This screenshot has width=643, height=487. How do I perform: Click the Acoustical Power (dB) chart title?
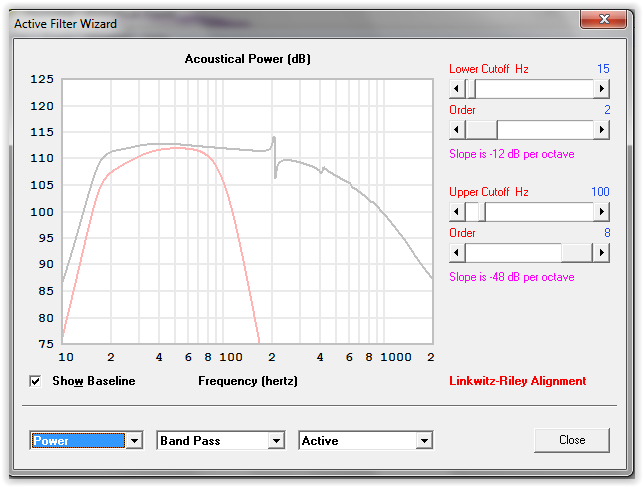(x=248, y=59)
